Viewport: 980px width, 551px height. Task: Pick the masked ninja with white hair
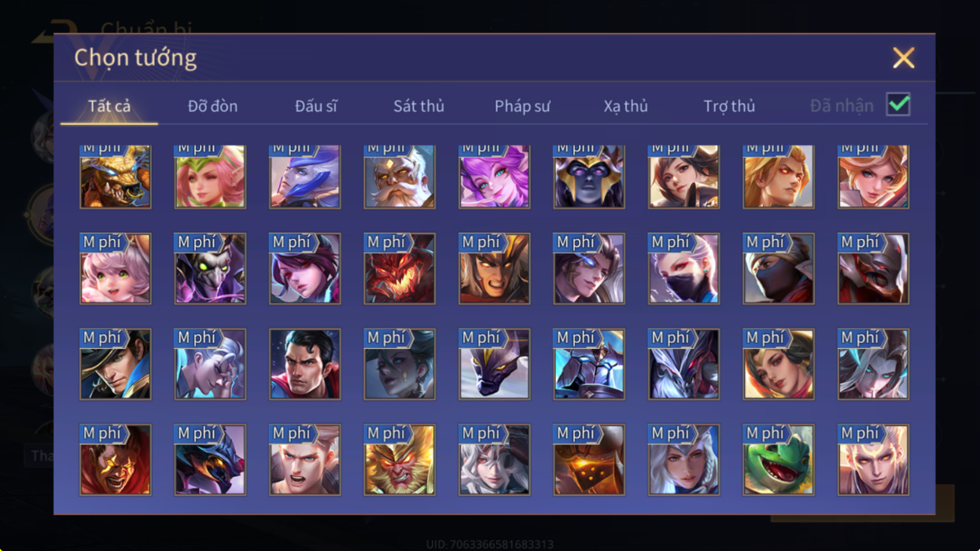pyautogui.click(x=683, y=269)
